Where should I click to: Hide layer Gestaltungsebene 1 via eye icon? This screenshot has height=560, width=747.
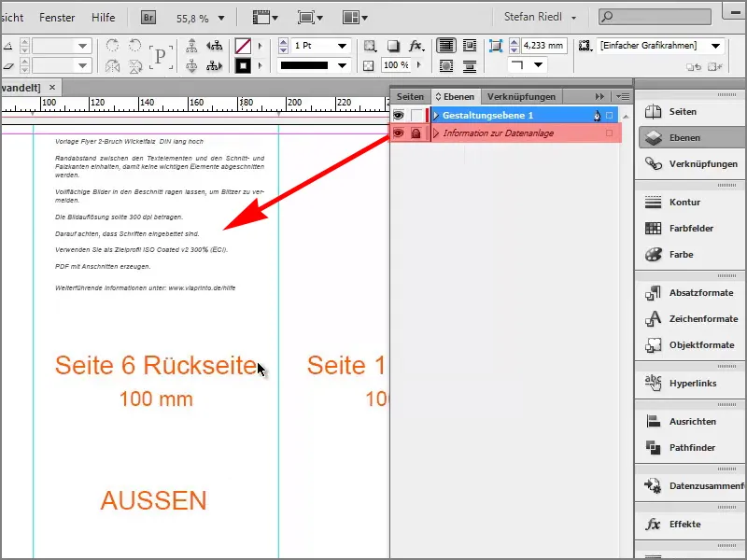[399, 115]
